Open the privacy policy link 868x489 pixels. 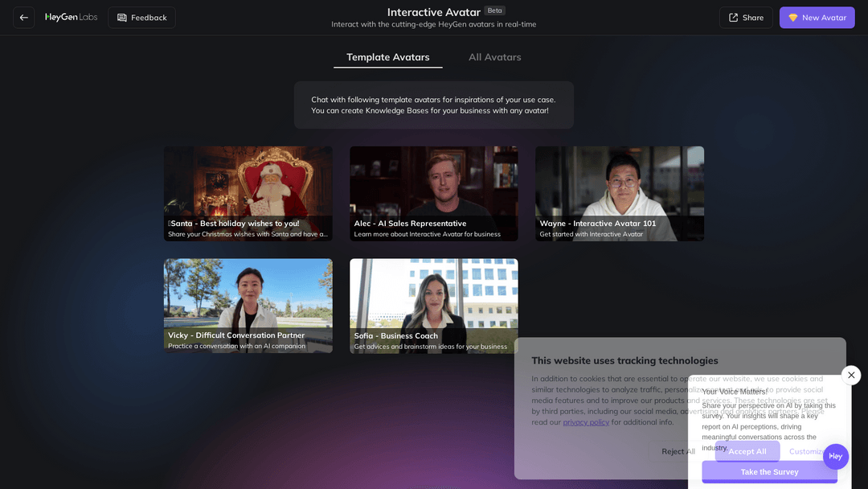point(586,422)
